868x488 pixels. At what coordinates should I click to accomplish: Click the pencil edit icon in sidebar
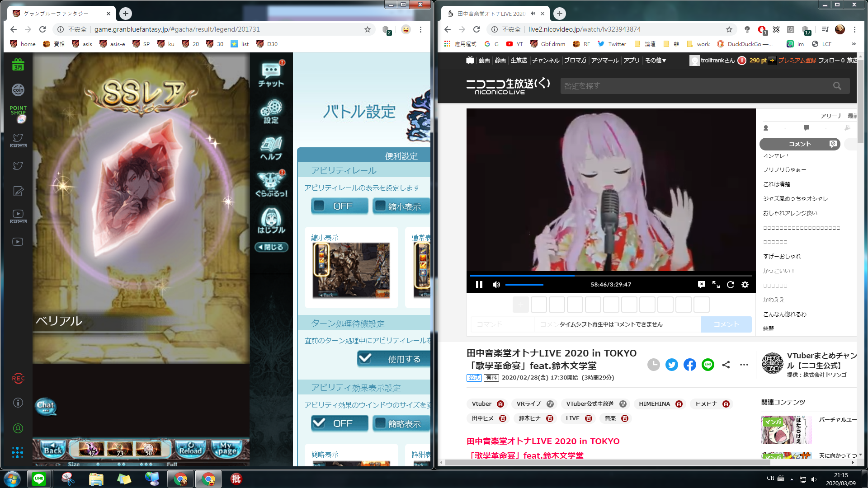click(18, 191)
